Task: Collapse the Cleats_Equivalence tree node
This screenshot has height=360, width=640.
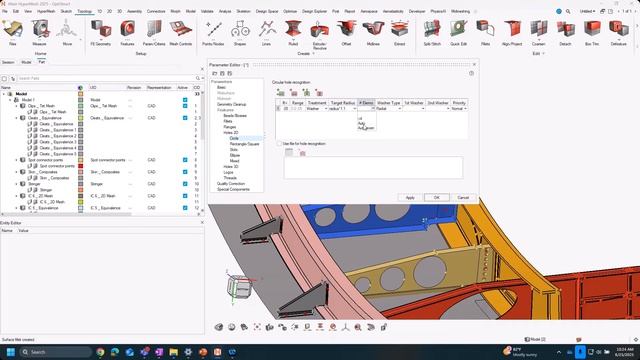Action: pos(17,118)
